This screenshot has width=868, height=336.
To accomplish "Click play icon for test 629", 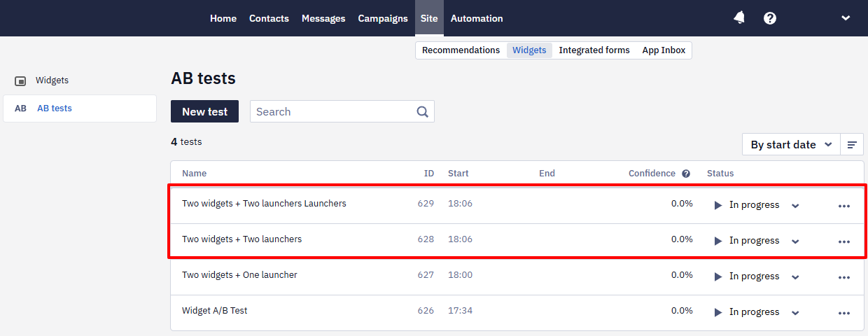I will click(x=717, y=205).
